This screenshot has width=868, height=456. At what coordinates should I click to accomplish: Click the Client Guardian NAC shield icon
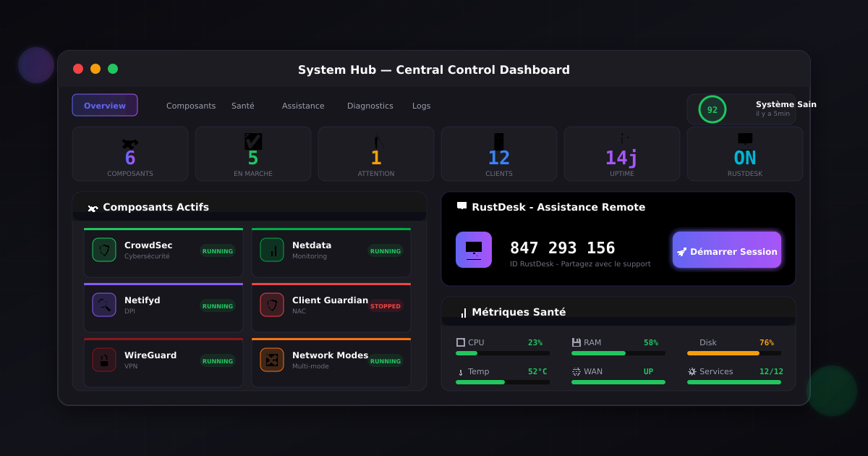pos(272,305)
